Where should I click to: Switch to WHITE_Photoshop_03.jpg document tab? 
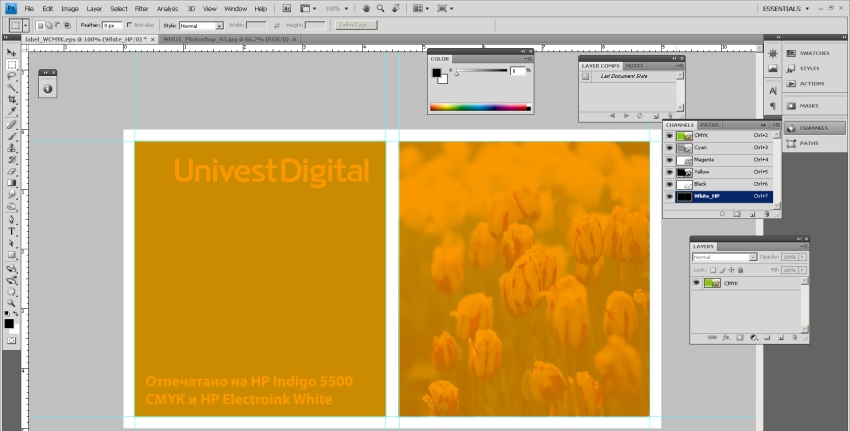226,39
